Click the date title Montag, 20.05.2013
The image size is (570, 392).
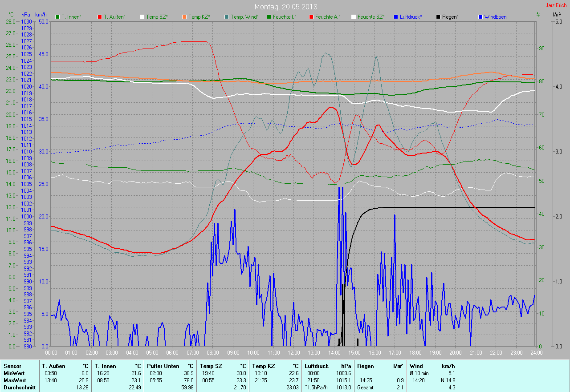(x=285, y=7)
